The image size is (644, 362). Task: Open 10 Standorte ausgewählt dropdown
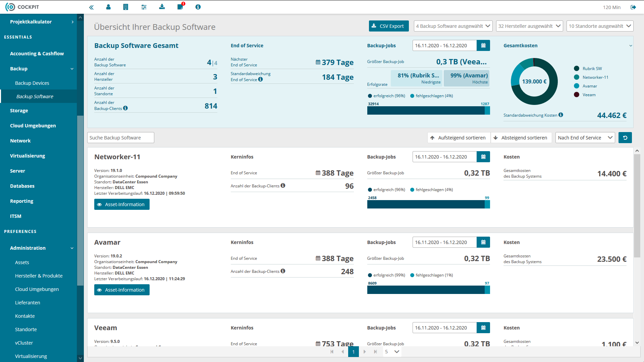(600, 26)
